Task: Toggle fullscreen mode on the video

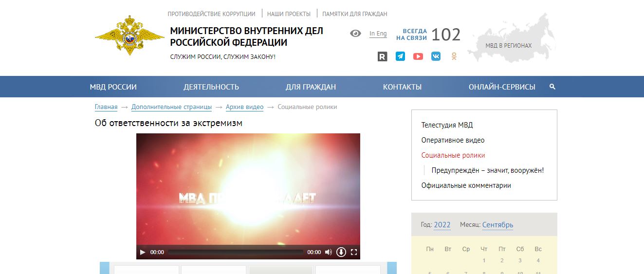Action: point(354,252)
